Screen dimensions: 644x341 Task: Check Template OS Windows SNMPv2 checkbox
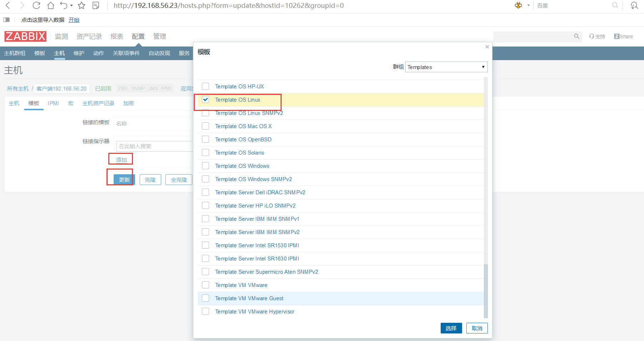pos(205,179)
